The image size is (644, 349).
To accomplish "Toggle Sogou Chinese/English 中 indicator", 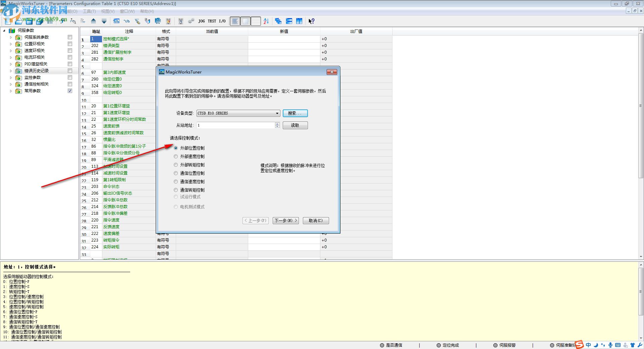I will (588, 345).
